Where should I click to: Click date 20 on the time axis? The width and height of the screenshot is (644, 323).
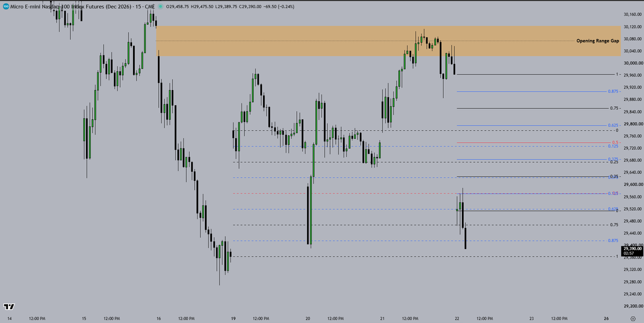click(308, 318)
